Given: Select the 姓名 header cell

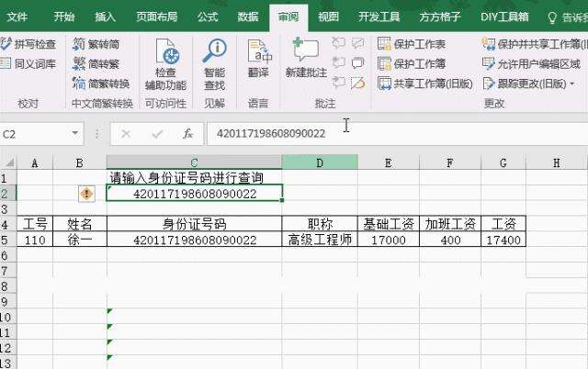Looking at the screenshot, I should (x=80, y=224).
